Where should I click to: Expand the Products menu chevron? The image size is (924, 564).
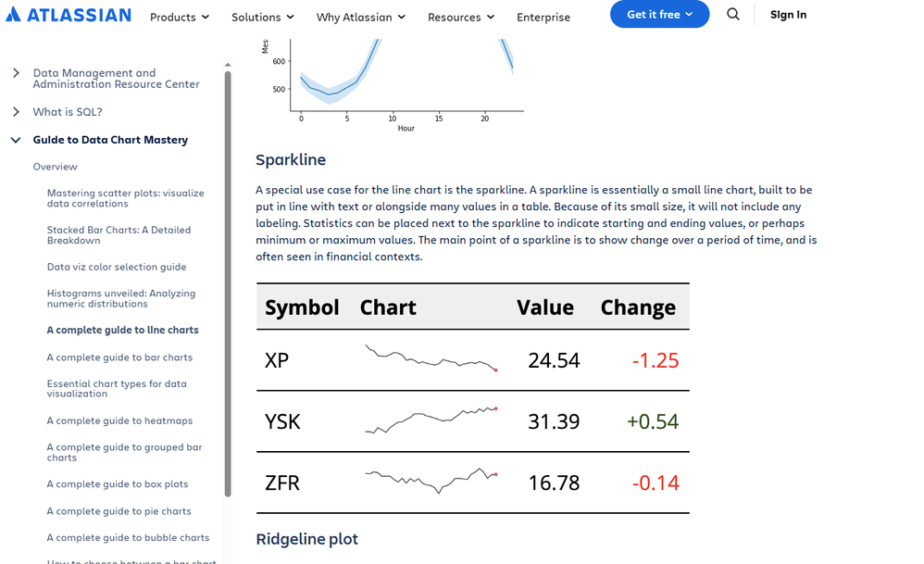click(x=205, y=17)
